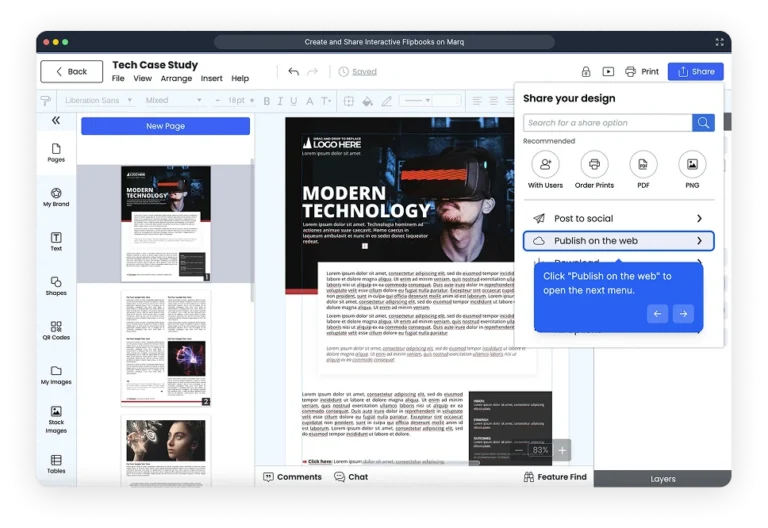Zoom in with plus button
The image size is (768, 528).
pos(562,450)
